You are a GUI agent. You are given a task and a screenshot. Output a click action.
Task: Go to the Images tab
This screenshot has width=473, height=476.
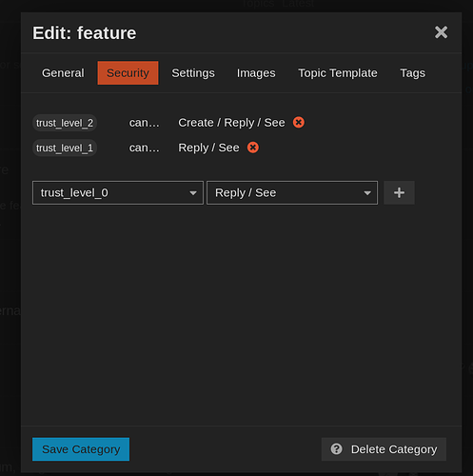click(256, 73)
